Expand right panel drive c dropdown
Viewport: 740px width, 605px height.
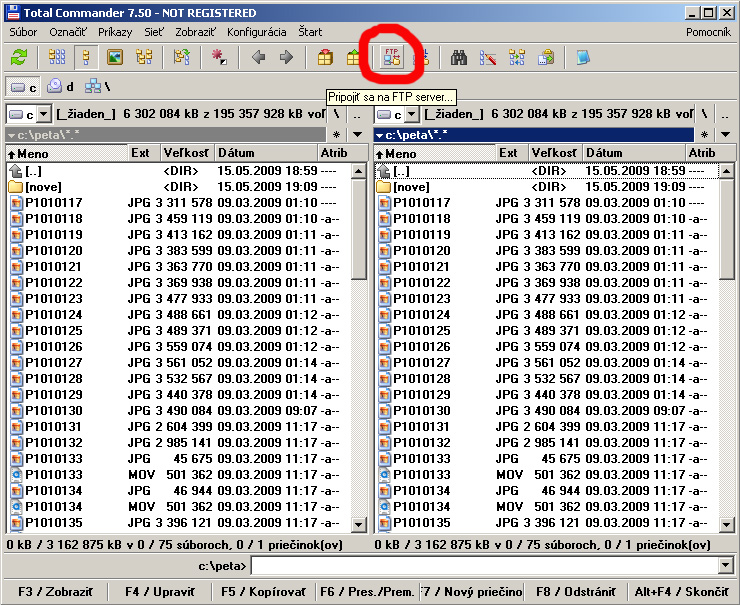(x=412, y=114)
